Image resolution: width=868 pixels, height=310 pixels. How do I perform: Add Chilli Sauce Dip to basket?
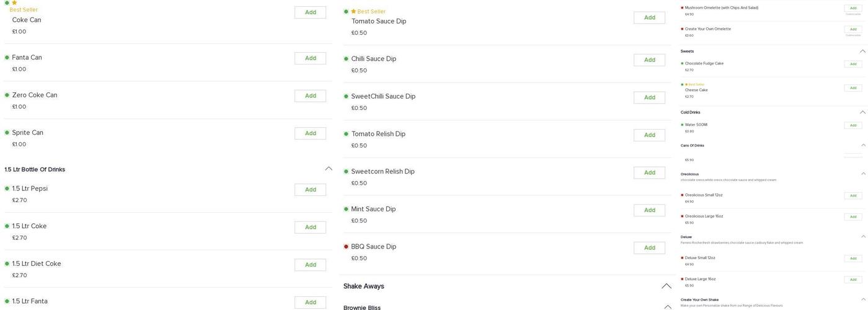[649, 60]
